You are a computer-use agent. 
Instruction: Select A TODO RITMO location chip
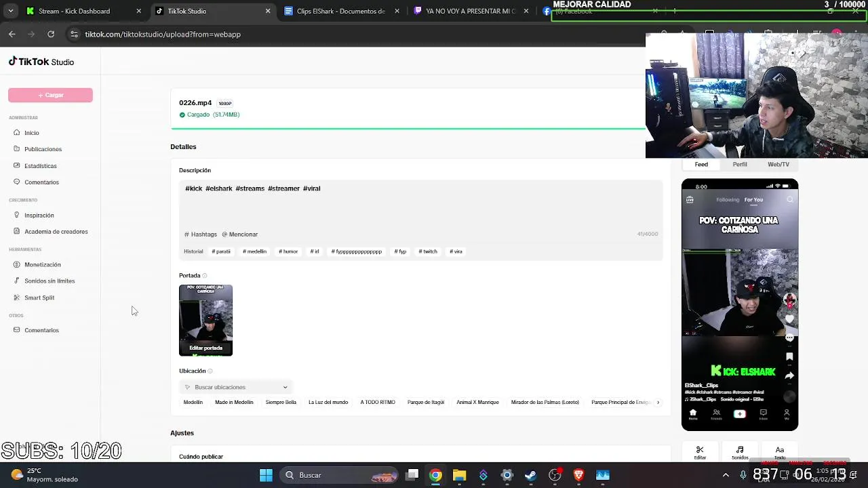tap(378, 403)
